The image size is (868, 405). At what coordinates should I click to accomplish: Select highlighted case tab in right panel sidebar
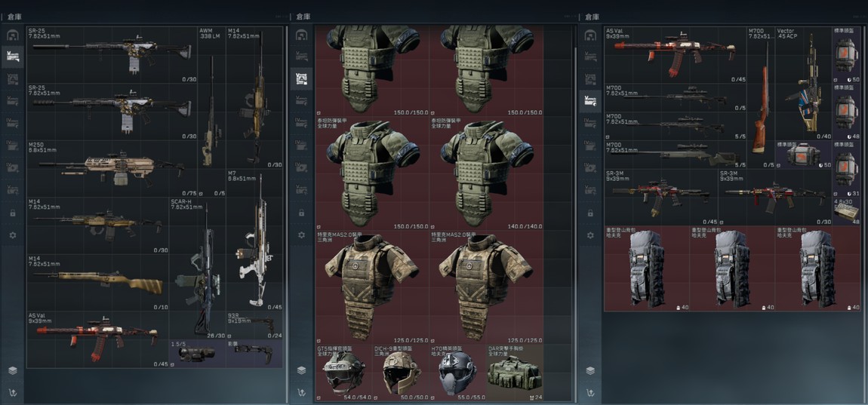coord(590,101)
